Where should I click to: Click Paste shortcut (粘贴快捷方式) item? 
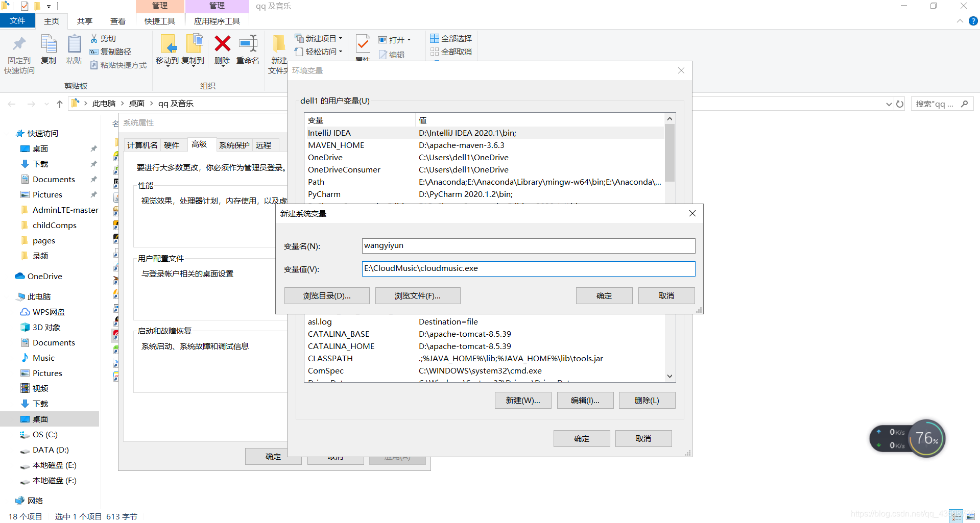click(118, 65)
